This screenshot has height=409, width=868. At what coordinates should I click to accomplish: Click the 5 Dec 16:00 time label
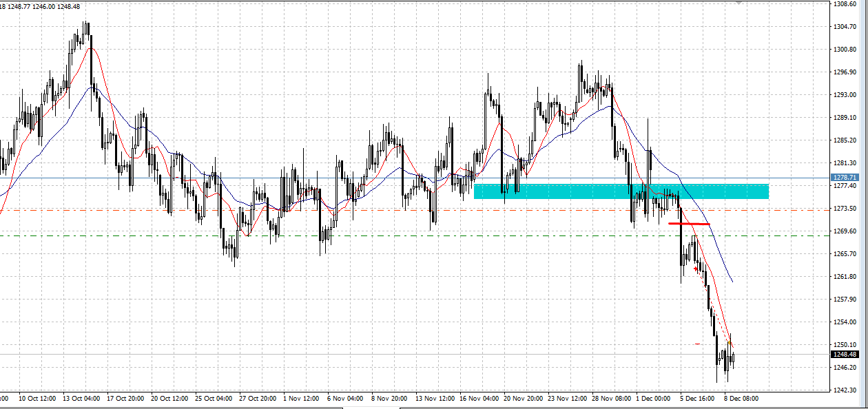coord(698,398)
